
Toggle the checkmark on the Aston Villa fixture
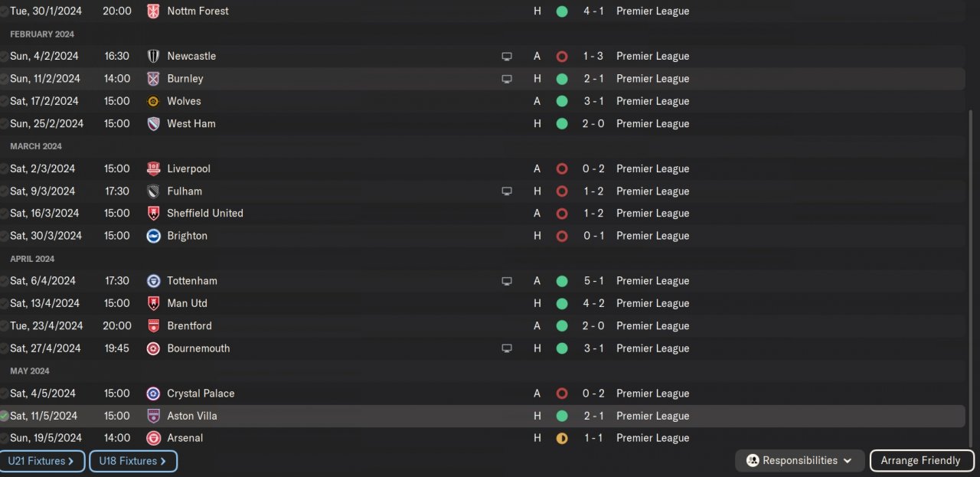click(5, 416)
